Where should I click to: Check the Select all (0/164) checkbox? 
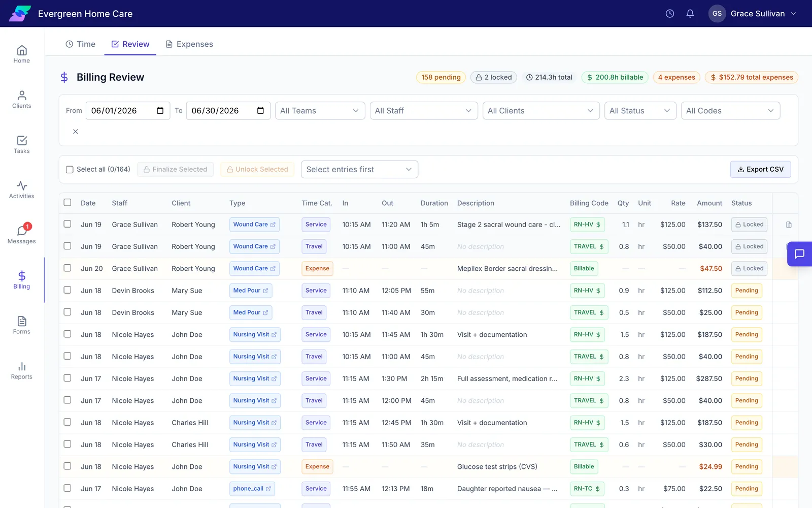70,170
